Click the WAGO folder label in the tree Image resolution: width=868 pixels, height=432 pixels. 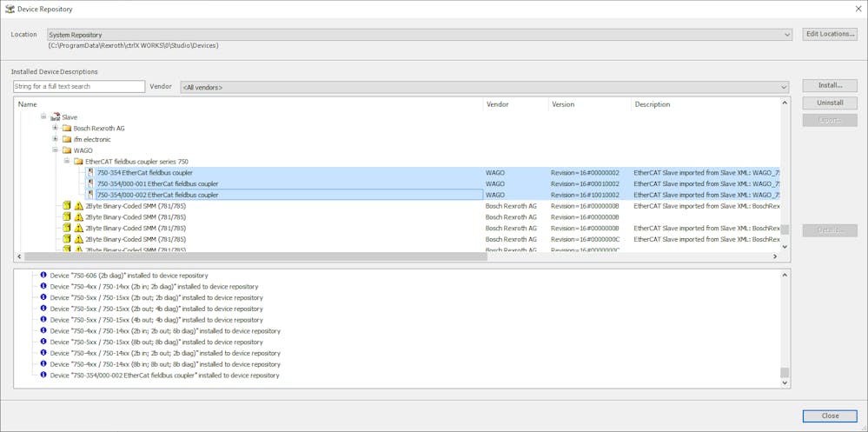tap(83, 150)
